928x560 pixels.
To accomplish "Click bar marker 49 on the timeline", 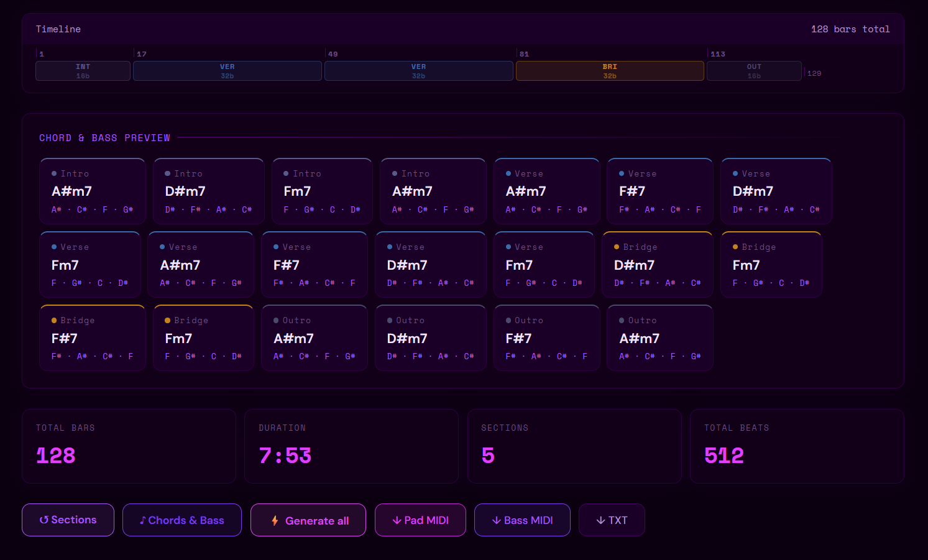I will click(x=333, y=54).
